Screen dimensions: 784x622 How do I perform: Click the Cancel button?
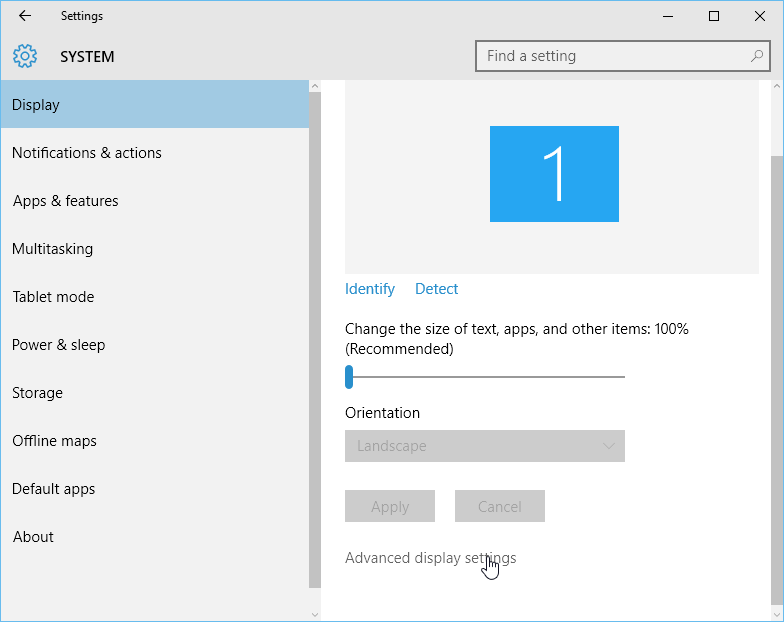point(500,506)
